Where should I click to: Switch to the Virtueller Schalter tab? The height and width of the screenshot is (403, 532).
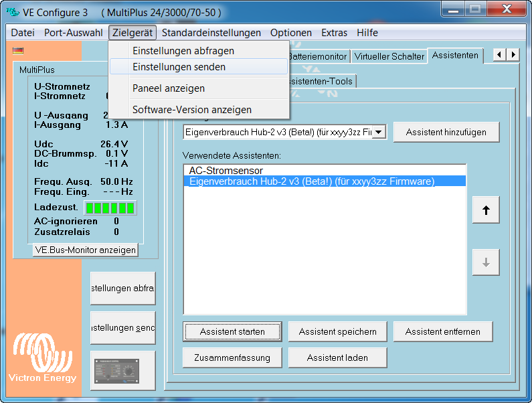(x=389, y=56)
